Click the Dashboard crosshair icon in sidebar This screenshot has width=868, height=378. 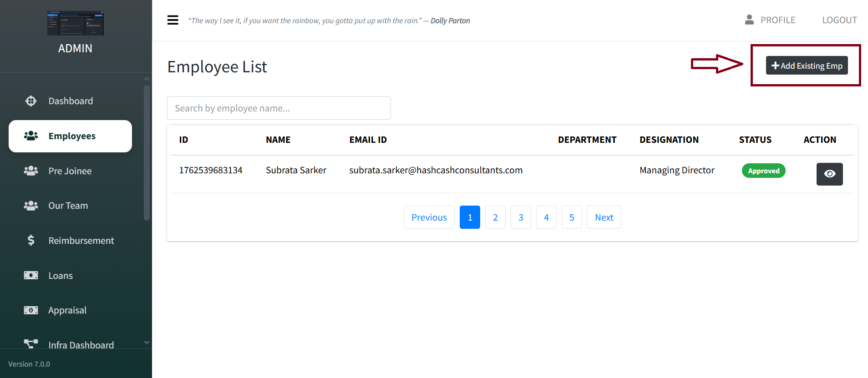[x=31, y=101]
